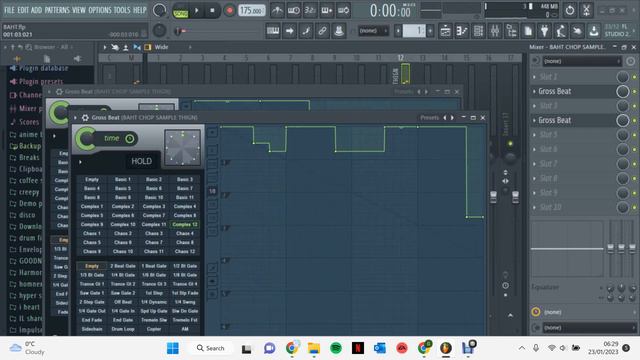Screen dimensions: 640x360
Task: Open the pattern selector (none) dropdown
Action: coord(373,31)
